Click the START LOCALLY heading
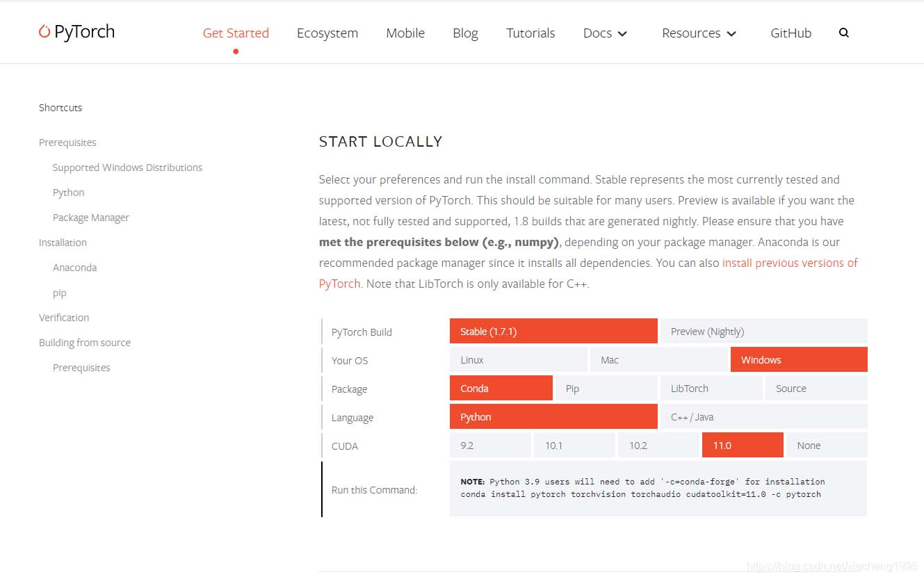924x579 pixels. click(380, 142)
